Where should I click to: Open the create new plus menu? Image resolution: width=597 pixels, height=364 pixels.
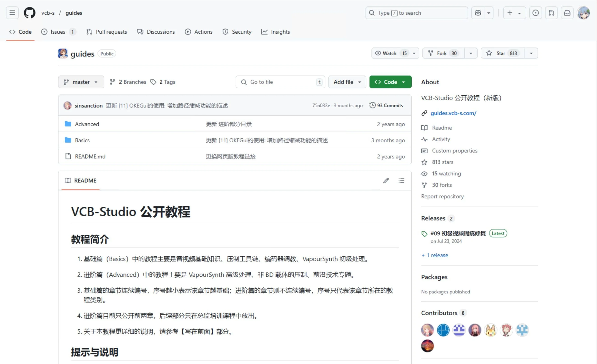[x=514, y=13]
